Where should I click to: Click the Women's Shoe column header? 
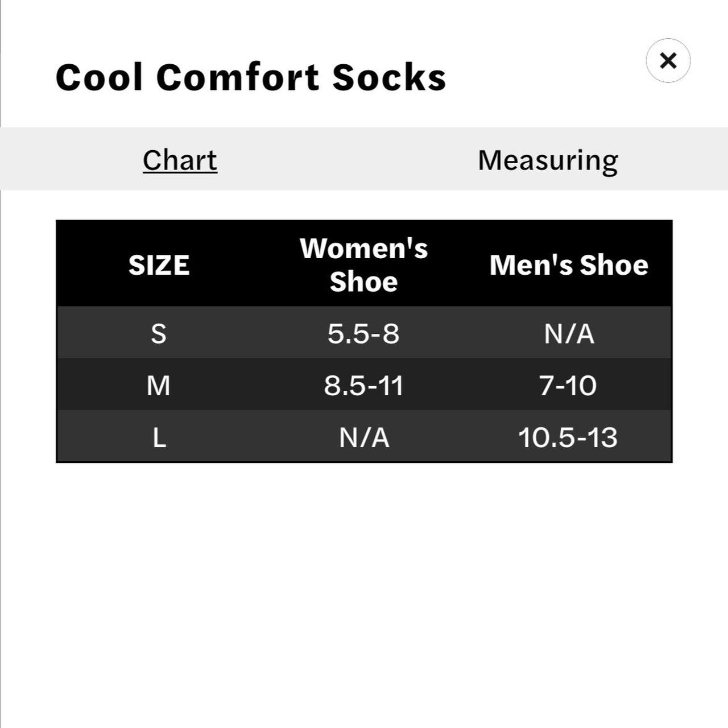pyautogui.click(x=364, y=263)
